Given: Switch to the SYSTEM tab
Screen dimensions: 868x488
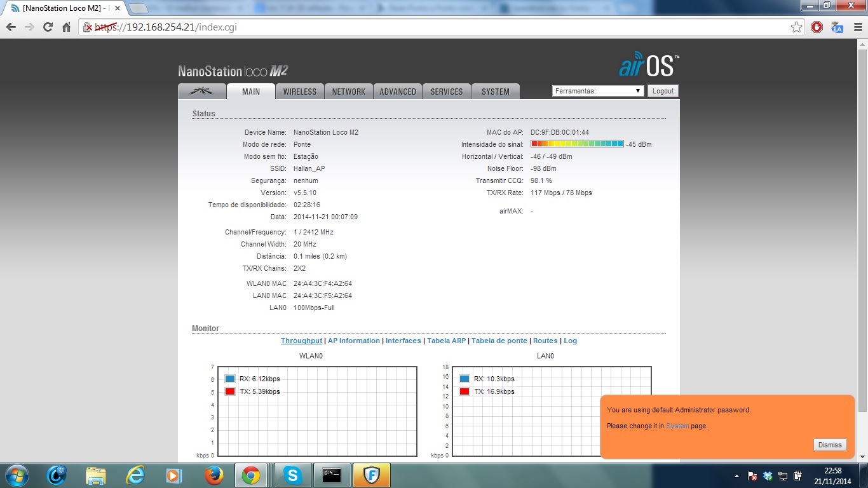Looking at the screenshot, I should point(496,91).
